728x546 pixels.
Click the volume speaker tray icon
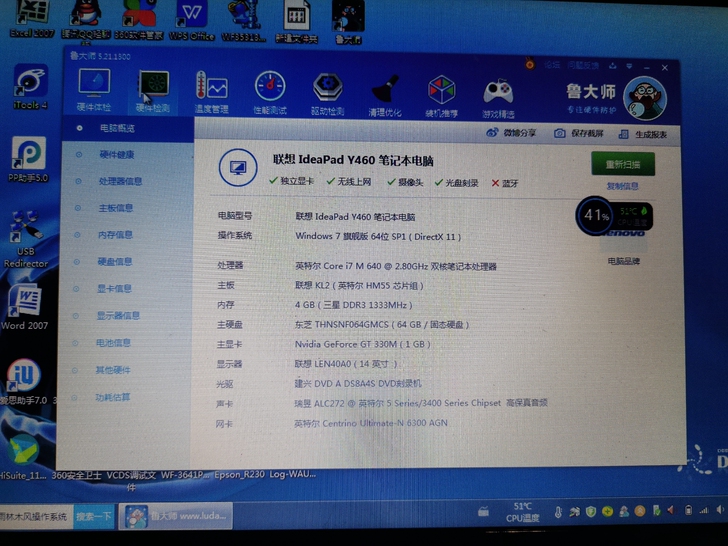(x=721, y=510)
